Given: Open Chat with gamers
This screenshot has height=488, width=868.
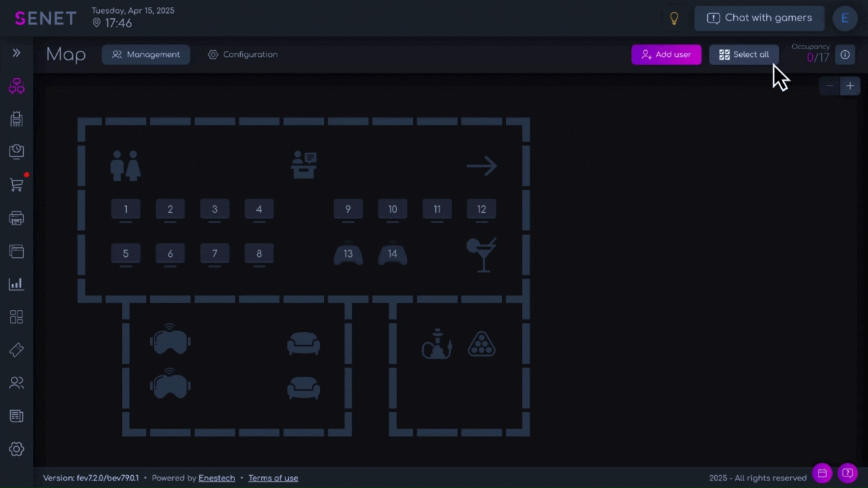Looking at the screenshot, I should tap(759, 18).
